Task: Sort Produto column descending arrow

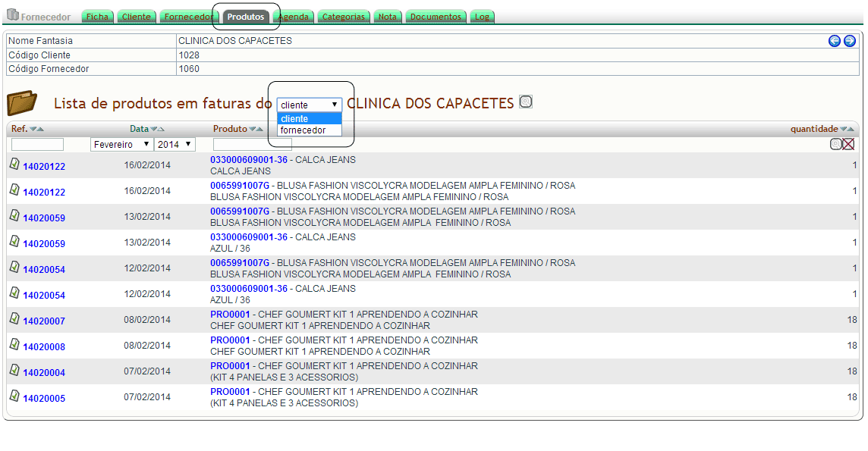Action: point(253,129)
